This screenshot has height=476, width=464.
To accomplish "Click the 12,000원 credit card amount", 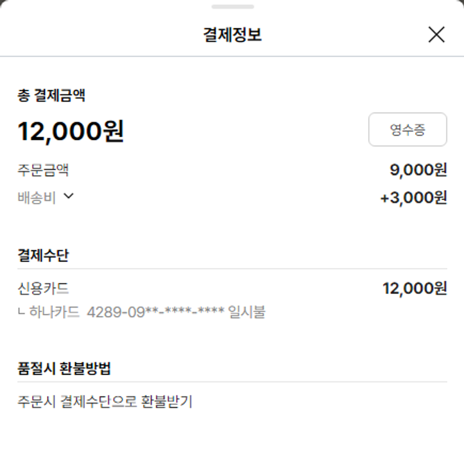I will tap(415, 288).
